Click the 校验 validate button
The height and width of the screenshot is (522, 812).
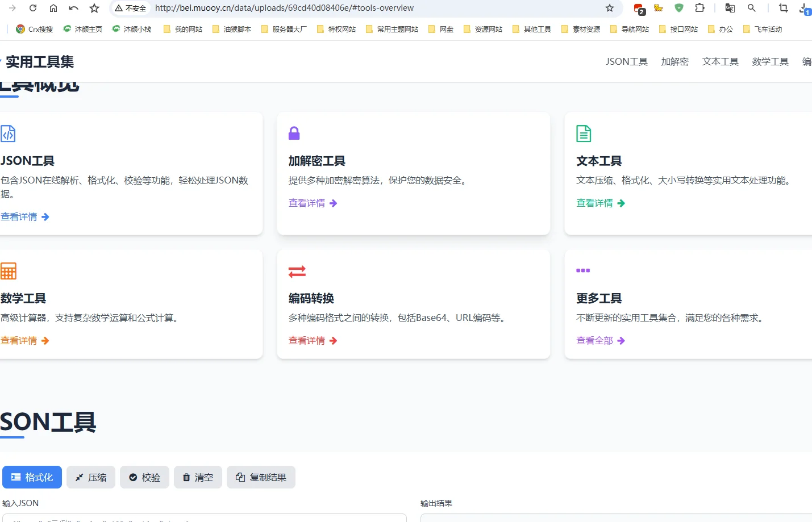pyautogui.click(x=144, y=477)
